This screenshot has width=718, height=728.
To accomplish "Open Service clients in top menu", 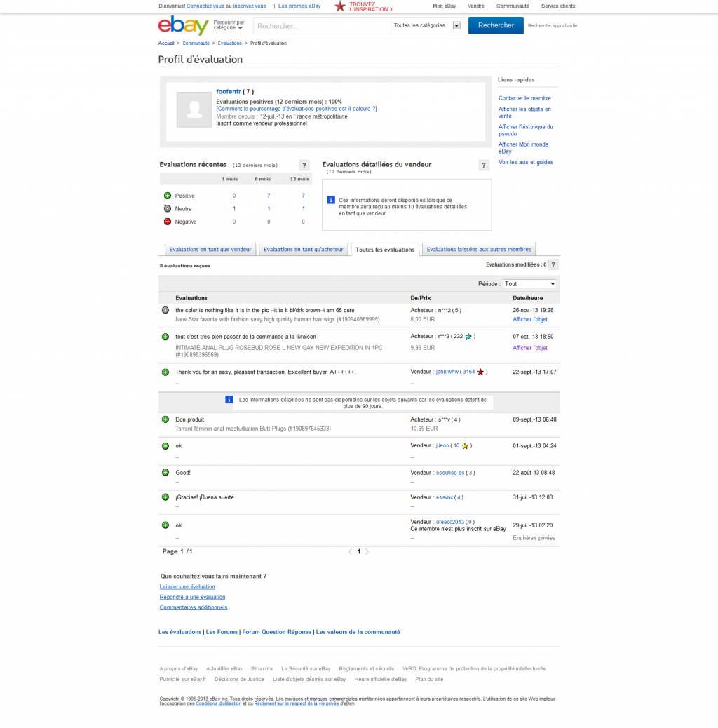I will tap(558, 6).
